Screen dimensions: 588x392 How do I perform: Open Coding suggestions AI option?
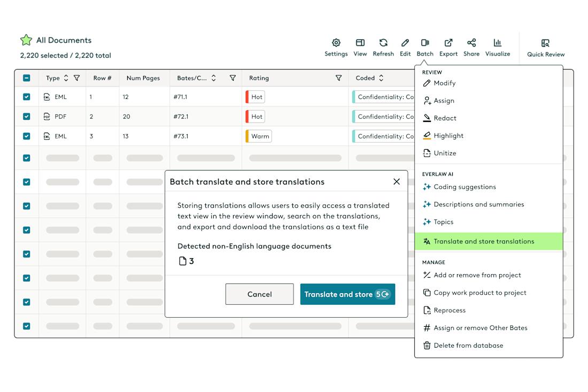(x=489, y=187)
